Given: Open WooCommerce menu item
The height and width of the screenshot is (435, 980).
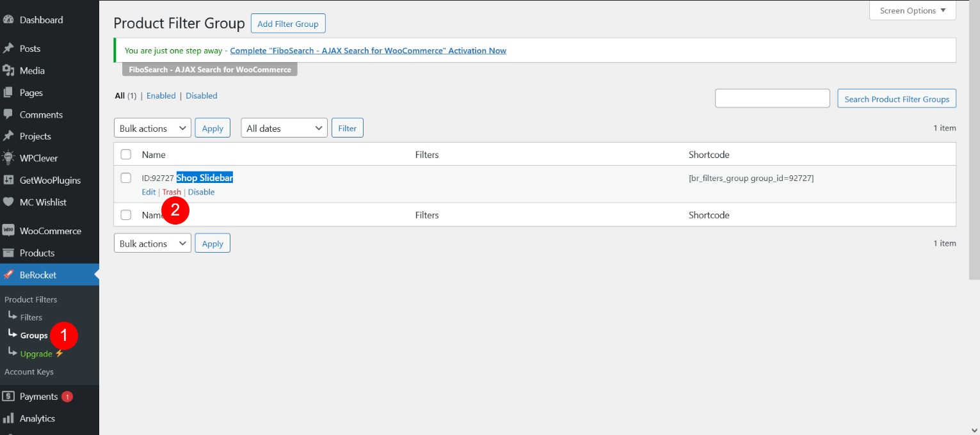Looking at the screenshot, I should pyautogui.click(x=50, y=231).
